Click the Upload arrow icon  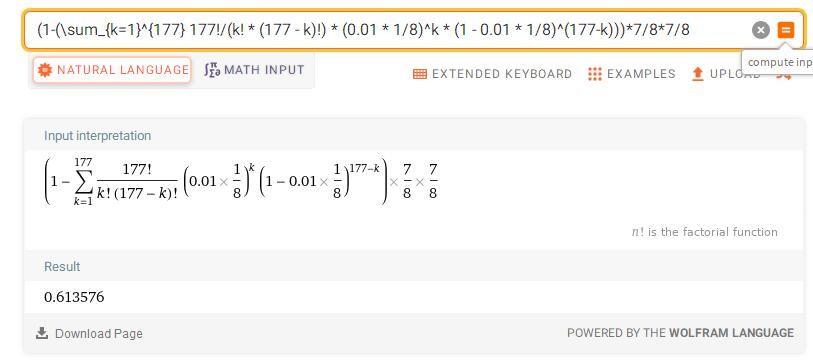tap(698, 74)
